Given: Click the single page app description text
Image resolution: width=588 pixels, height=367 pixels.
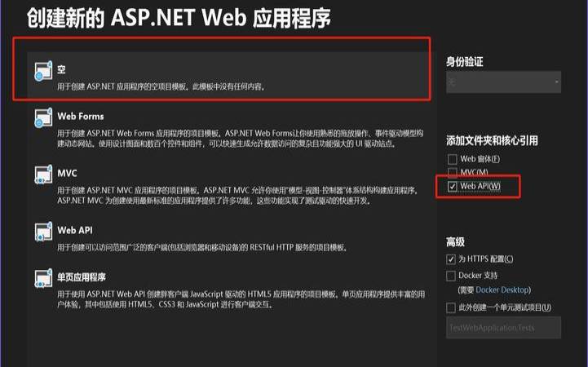Looking at the screenshot, I should point(241,299).
